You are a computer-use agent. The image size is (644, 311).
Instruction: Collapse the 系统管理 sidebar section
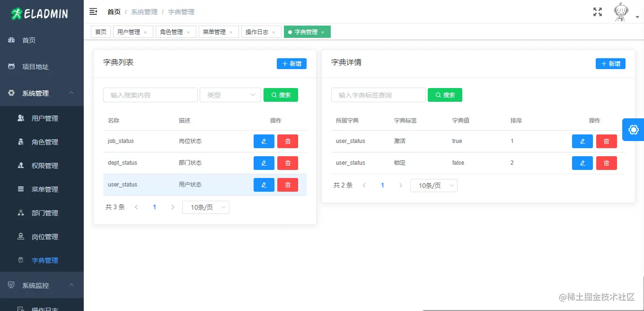[x=42, y=93]
